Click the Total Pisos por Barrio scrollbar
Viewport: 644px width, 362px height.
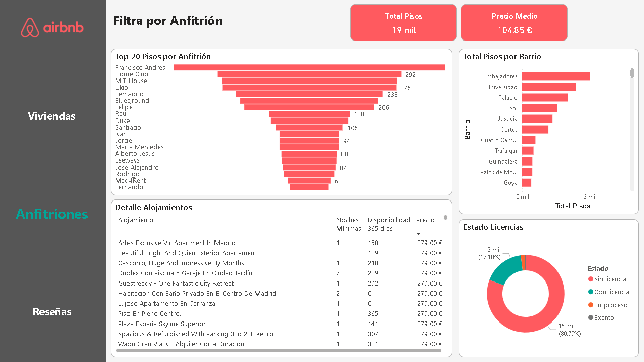pos(632,74)
